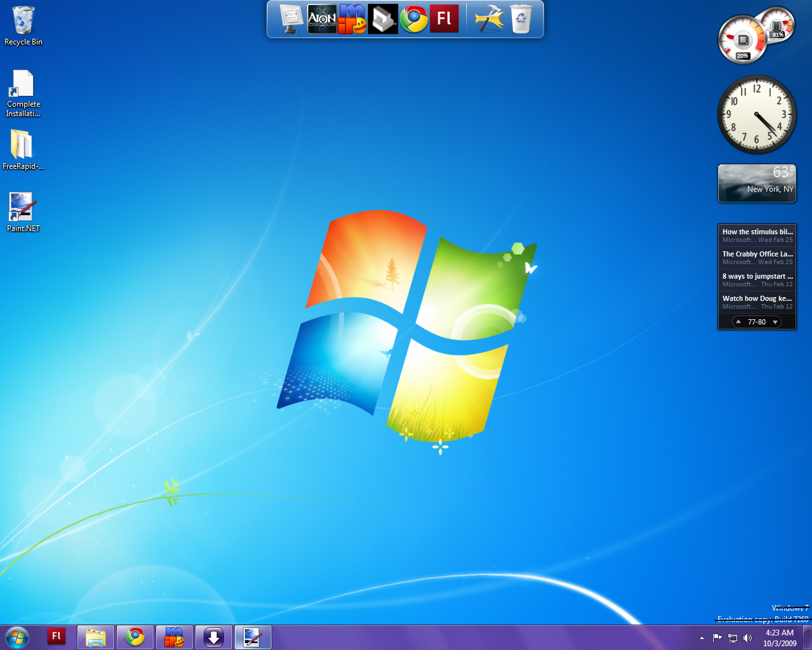Click the CPU meter gadget dial
This screenshot has width=812, height=650.
tap(743, 41)
